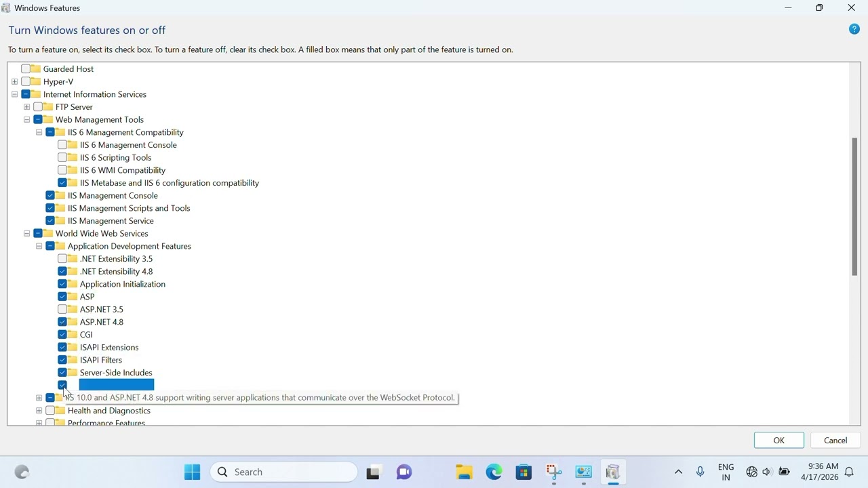Expand Health and Diagnostics node
Viewport: 868px width, 488px height.
[39, 411]
